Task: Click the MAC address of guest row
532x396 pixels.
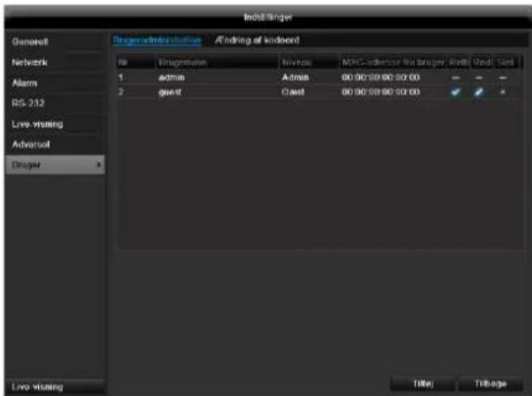Action: pyautogui.click(x=381, y=92)
